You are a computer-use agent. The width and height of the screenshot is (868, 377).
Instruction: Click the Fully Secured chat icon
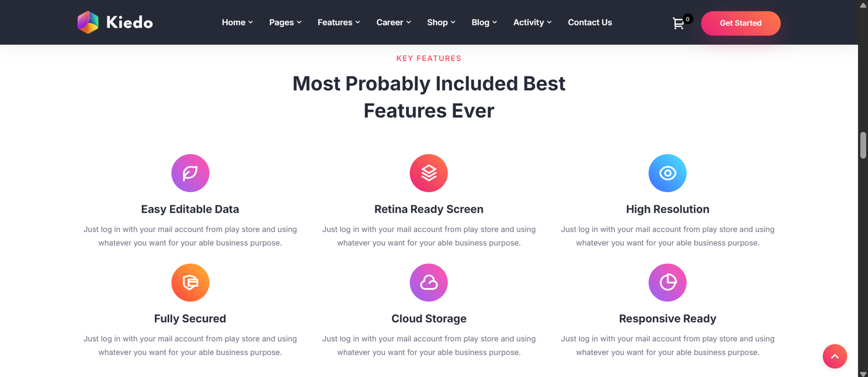(x=190, y=283)
